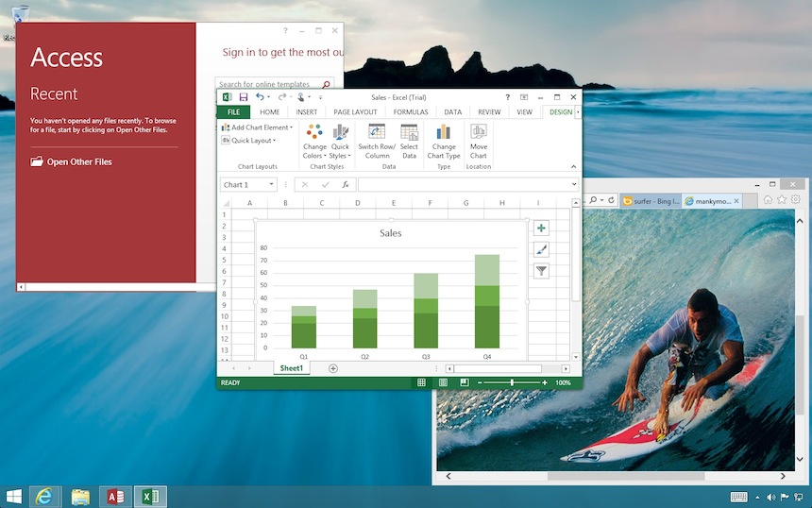Image resolution: width=812 pixels, height=508 pixels.
Task: Click Change Chart Type button
Action: point(444,142)
